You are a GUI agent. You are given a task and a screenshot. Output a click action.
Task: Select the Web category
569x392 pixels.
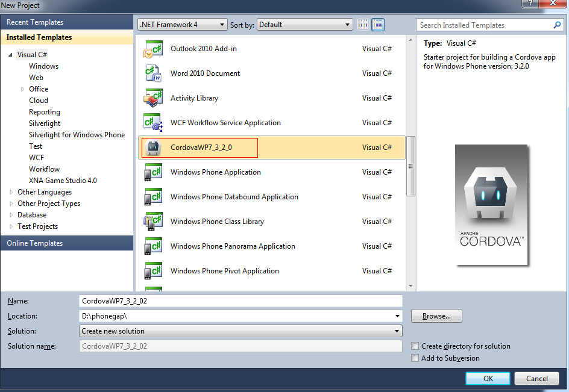[36, 78]
